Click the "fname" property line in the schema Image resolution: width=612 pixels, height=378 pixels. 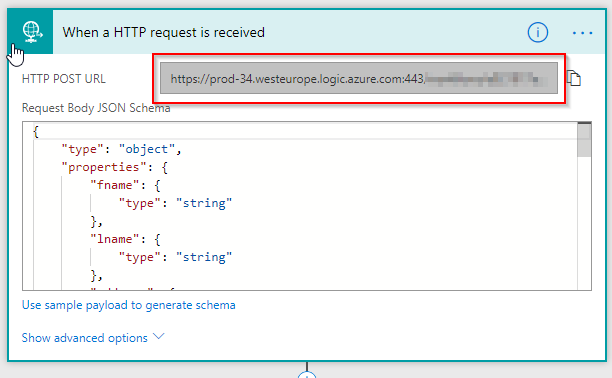coord(126,185)
